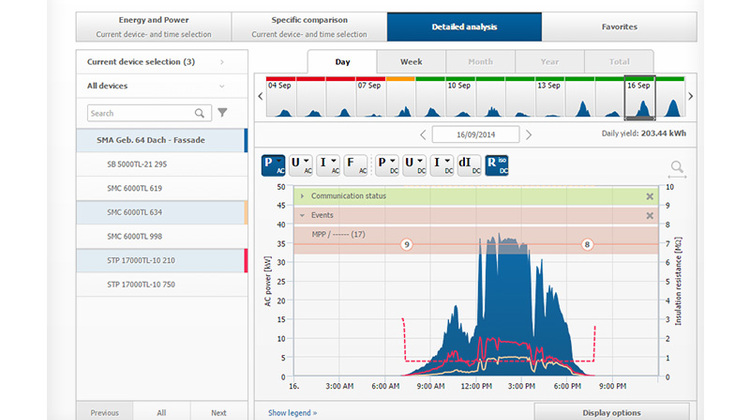The width and height of the screenshot is (750, 420).
Task: Toggle the I AC current measurement button
Action: [328, 165]
